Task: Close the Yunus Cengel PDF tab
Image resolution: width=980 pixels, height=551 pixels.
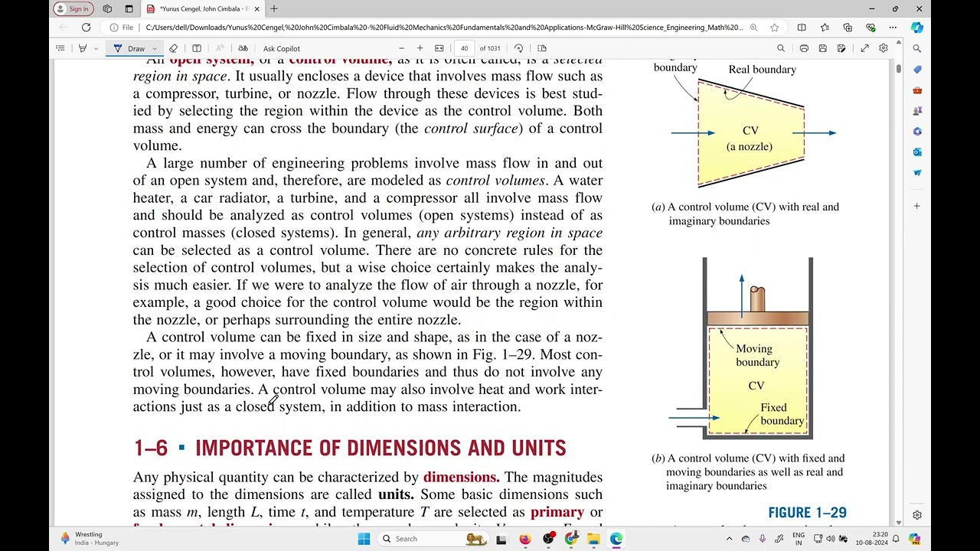Action: tap(256, 8)
